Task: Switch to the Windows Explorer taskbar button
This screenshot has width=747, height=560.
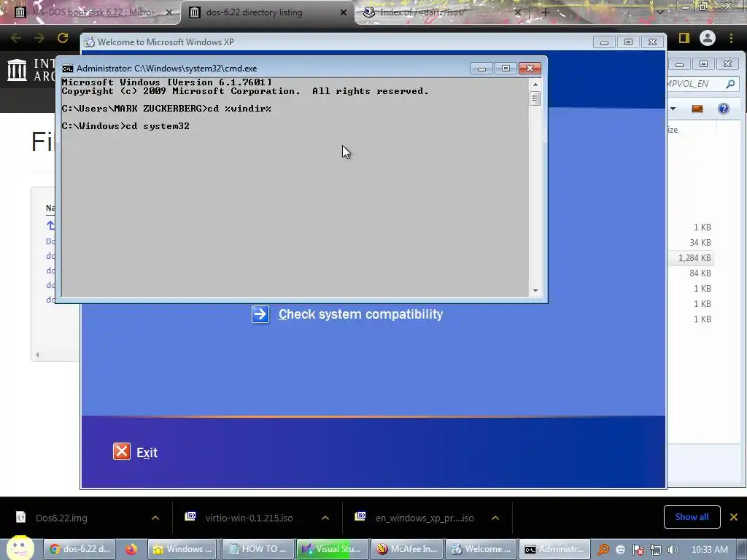Action: pyautogui.click(x=182, y=549)
